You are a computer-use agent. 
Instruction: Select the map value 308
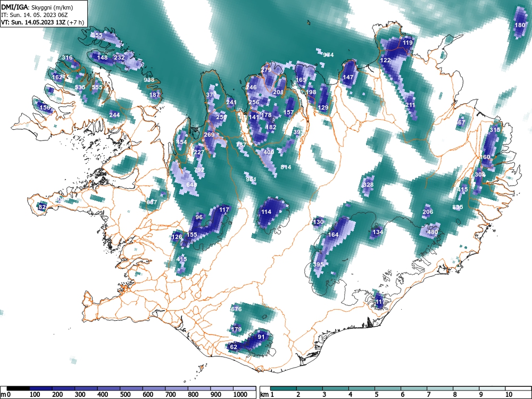click(480, 174)
